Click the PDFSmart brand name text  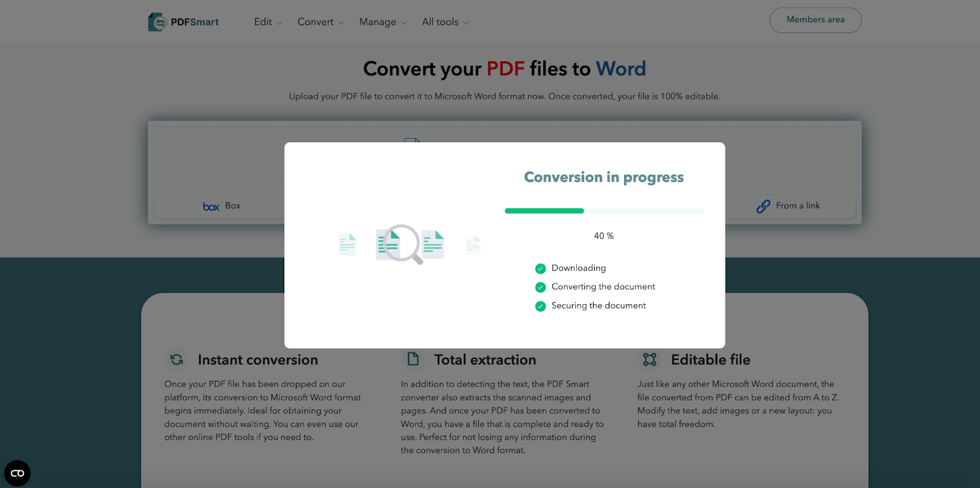(195, 22)
